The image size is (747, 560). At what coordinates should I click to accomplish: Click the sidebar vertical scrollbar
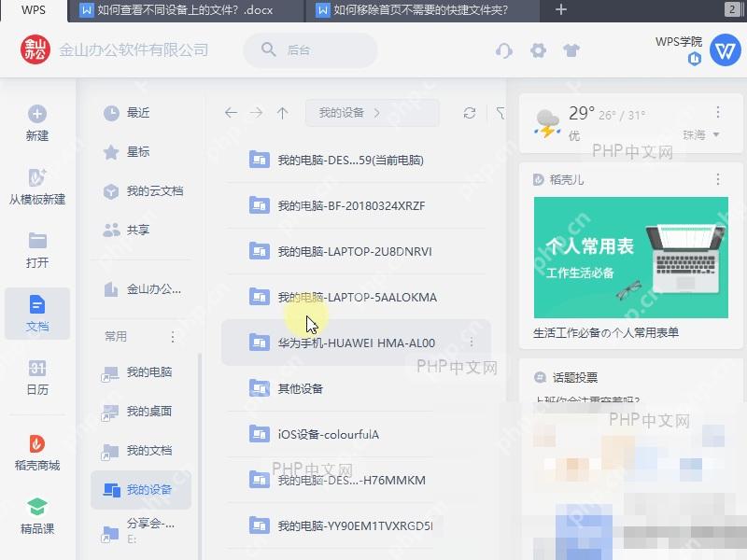coord(200,456)
